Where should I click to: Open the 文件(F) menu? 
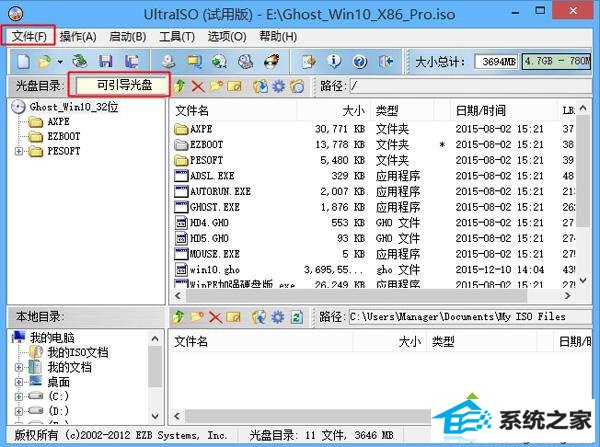tap(29, 36)
